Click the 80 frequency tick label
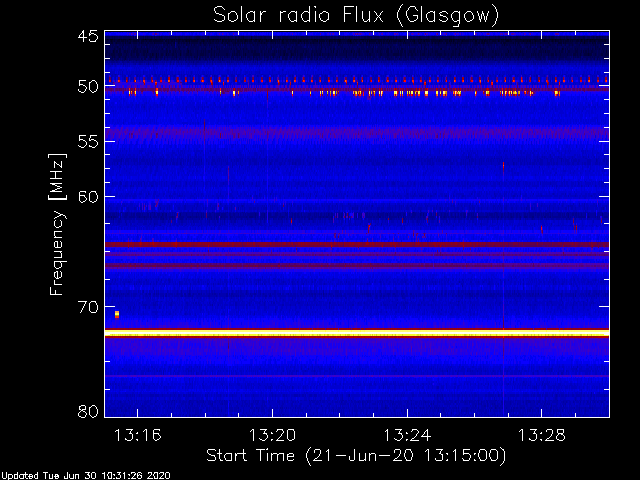This screenshot has width=640, height=480. point(88,411)
